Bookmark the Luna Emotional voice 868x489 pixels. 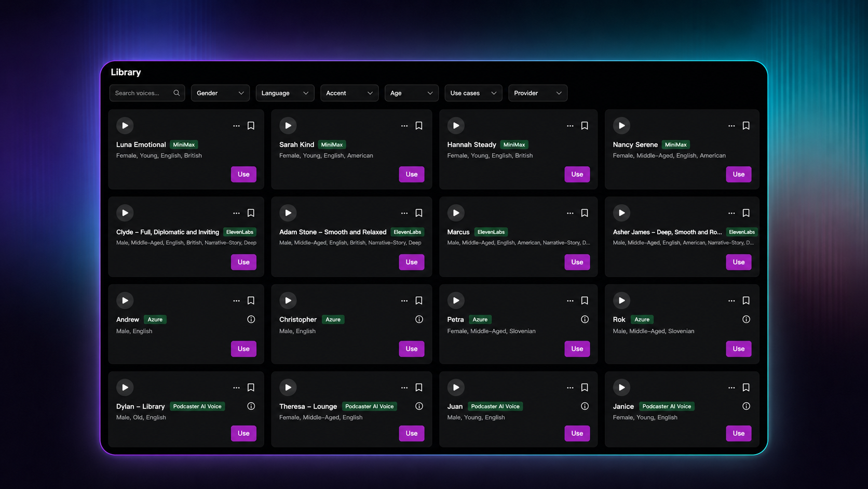(x=251, y=126)
